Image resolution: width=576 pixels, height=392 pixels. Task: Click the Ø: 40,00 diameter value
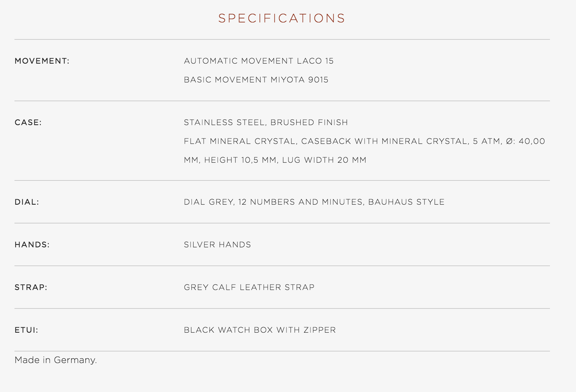click(525, 141)
